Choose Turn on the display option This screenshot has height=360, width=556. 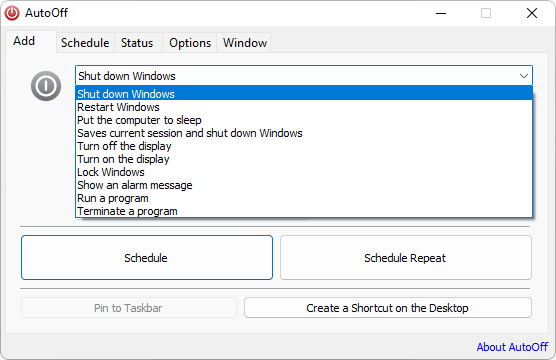coord(304,159)
